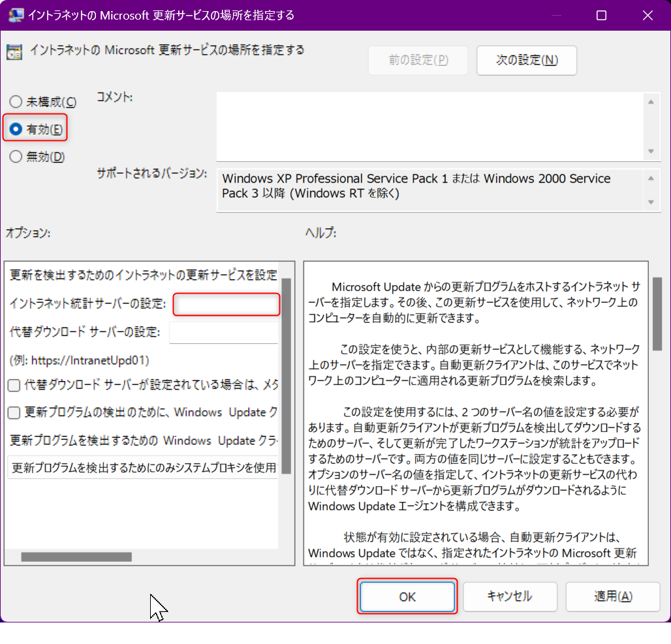Click the 次の設定(N) button
Screen dimensions: 671x644
coord(526,60)
